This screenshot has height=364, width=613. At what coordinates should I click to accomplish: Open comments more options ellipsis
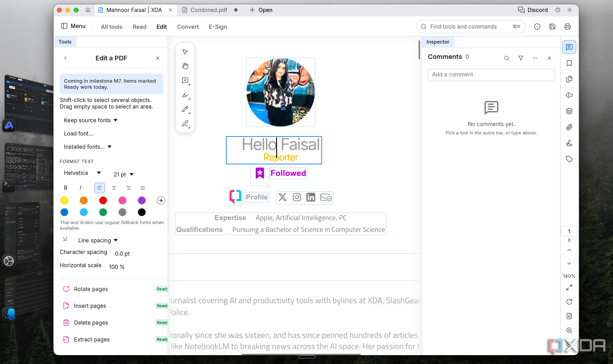click(x=535, y=58)
